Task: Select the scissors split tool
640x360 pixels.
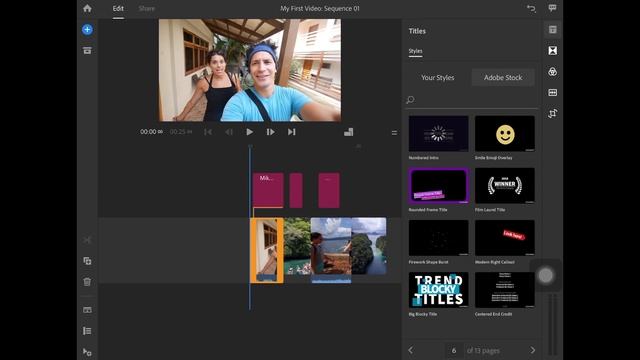Action: click(x=87, y=240)
